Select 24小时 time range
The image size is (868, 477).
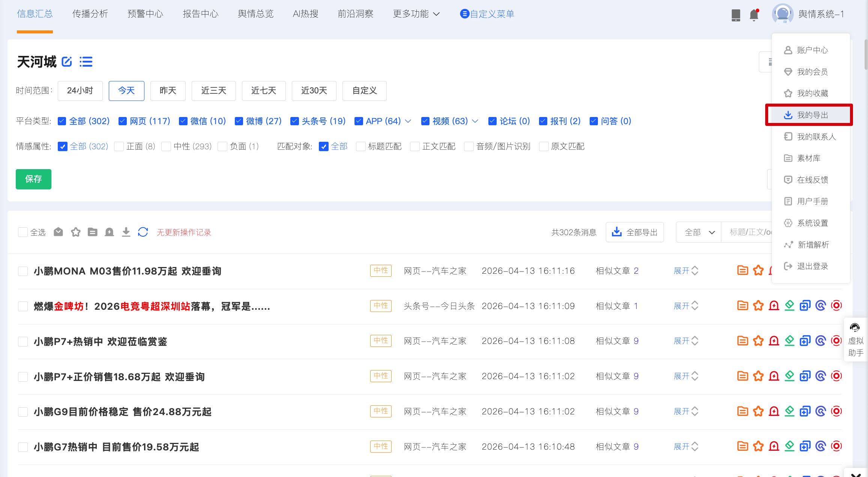(80, 91)
